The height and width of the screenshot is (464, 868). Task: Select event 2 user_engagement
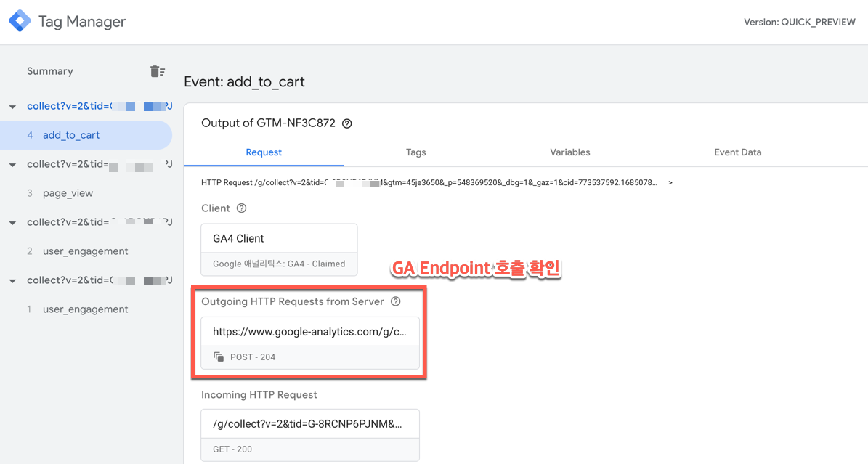86,251
